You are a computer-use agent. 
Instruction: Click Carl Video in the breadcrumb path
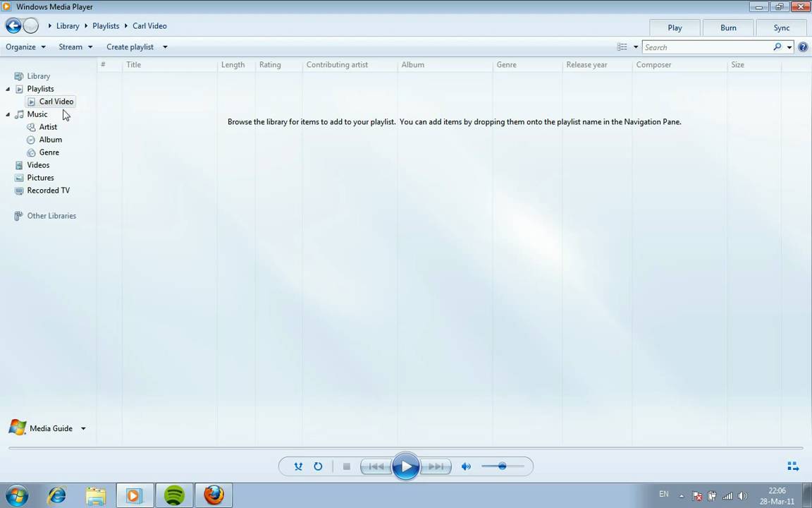point(149,26)
